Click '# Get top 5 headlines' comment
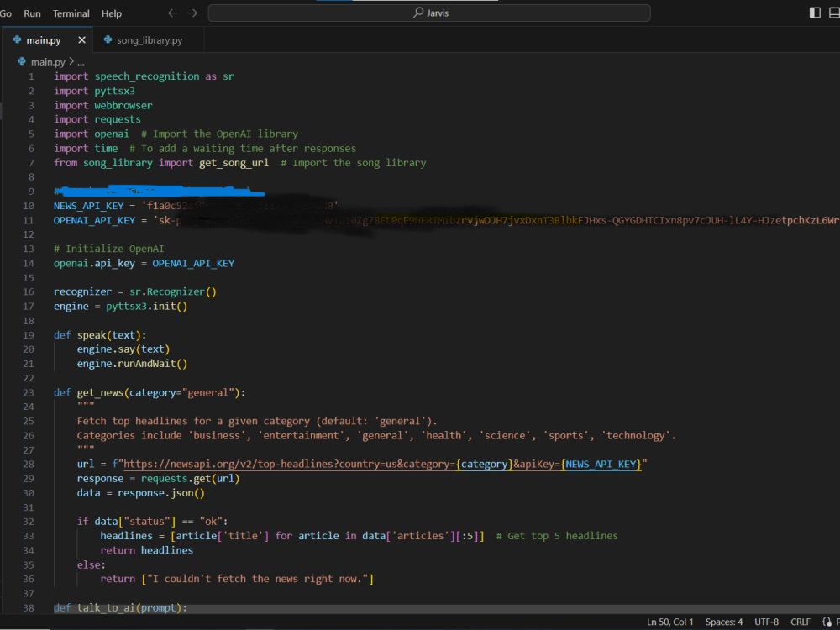840x630 pixels. click(x=557, y=536)
